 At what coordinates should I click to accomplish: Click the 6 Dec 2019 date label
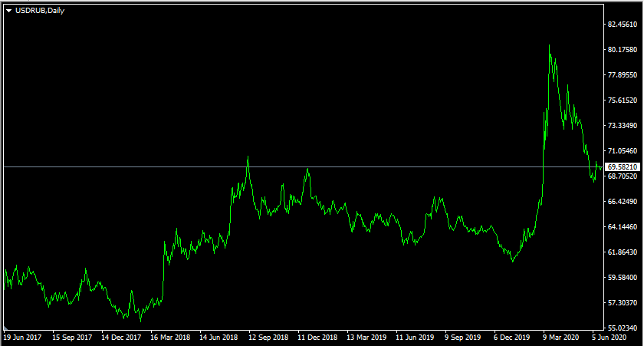pyautogui.click(x=512, y=338)
